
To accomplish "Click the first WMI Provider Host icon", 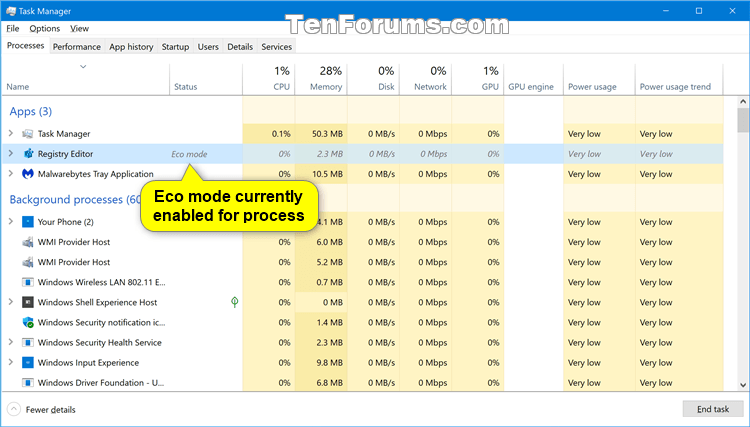I will pos(28,242).
